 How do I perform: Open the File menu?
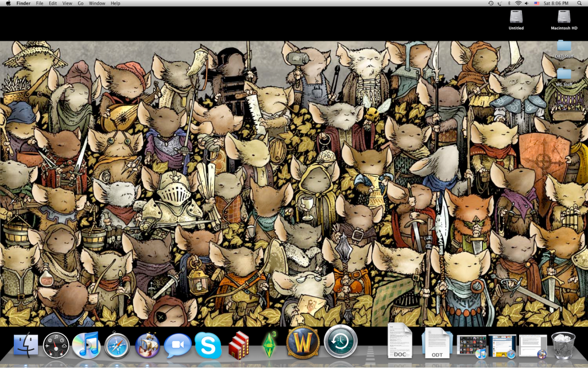click(40, 3)
